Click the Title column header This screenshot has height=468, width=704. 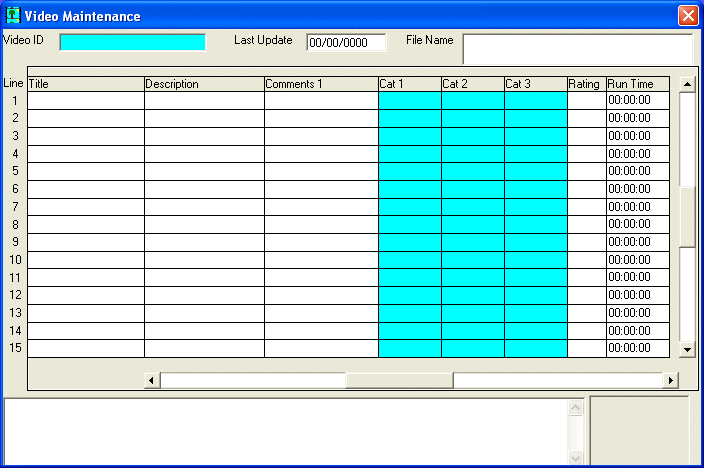[86, 84]
